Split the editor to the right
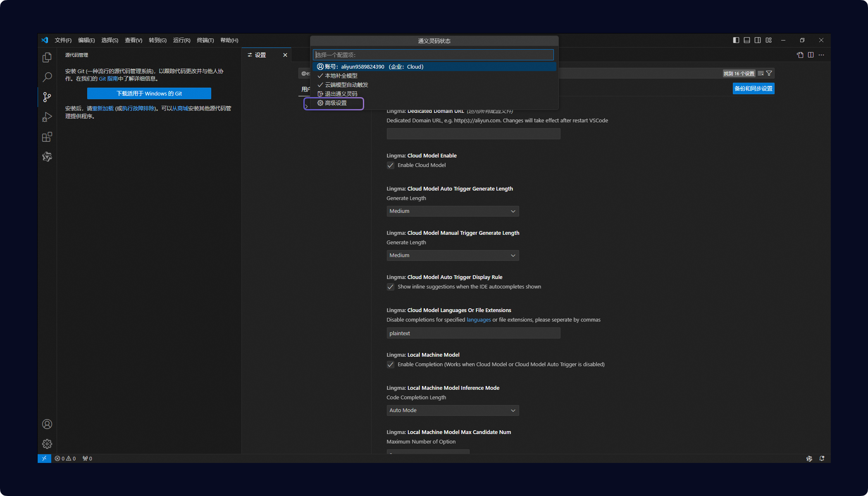The image size is (868, 496). 811,55
